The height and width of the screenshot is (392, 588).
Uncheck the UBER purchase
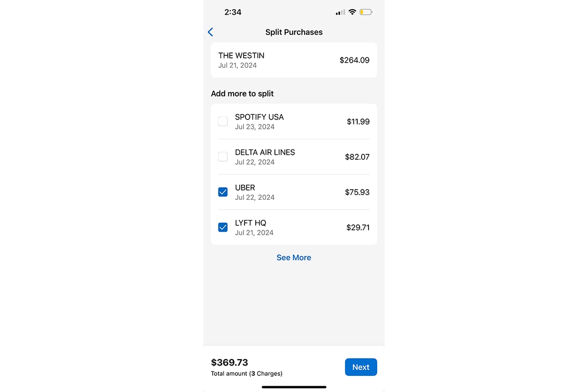[x=223, y=192]
